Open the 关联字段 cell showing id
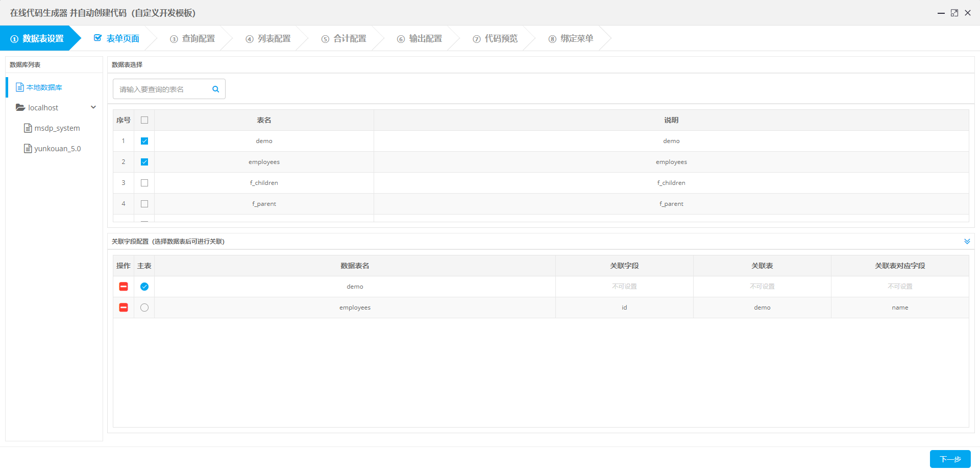980x471 pixels. coord(624,308)
